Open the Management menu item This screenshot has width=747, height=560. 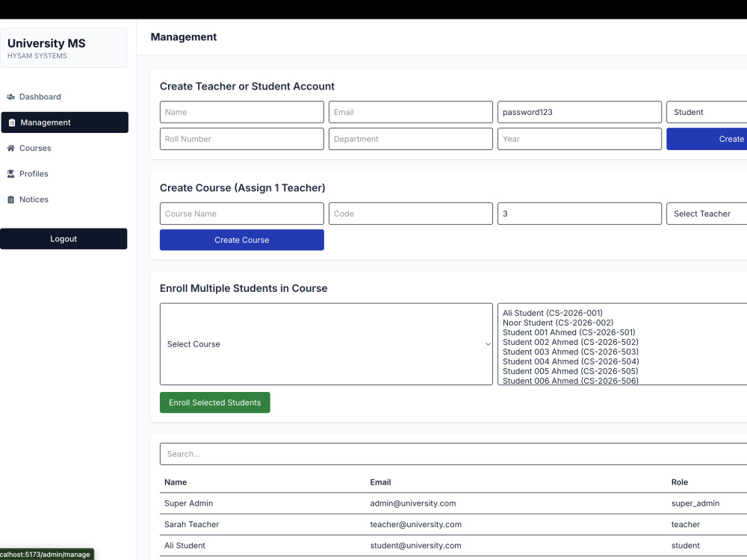pos(64,122)
